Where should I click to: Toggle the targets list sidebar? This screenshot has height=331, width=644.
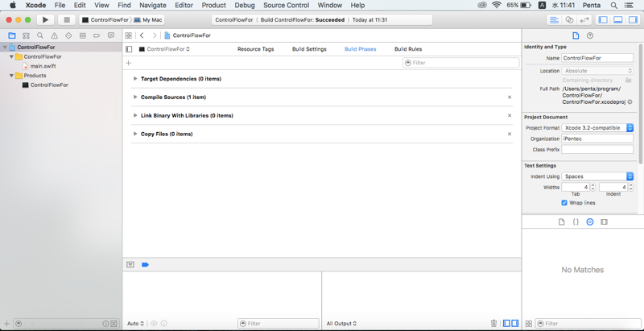[129, 49]
